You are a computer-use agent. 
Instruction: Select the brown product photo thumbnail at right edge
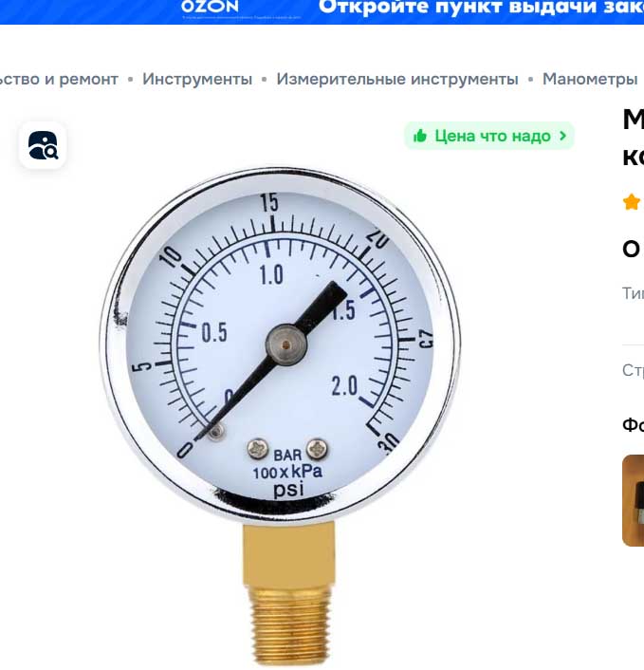(x=634, y=500)
